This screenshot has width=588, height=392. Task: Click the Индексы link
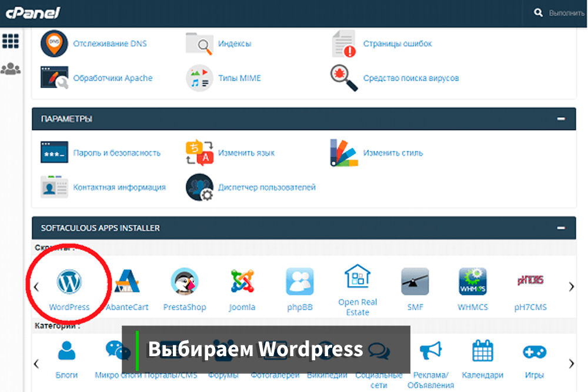click(235, 43)
